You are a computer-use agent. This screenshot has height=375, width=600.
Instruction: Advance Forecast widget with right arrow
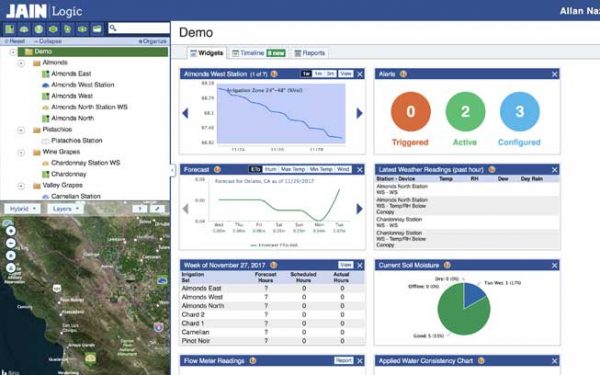tap(359, 209)
